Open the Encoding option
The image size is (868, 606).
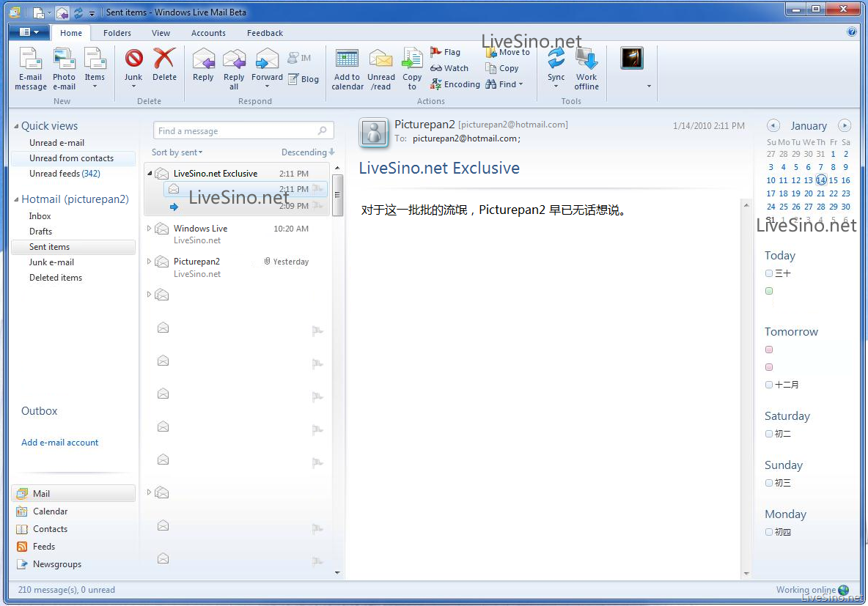point(455,84)
